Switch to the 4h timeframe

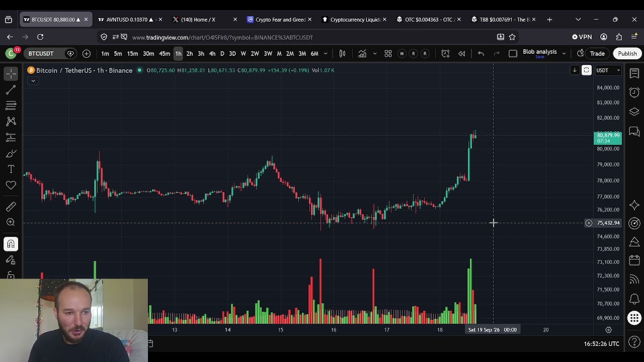click(x=212, y=53)
